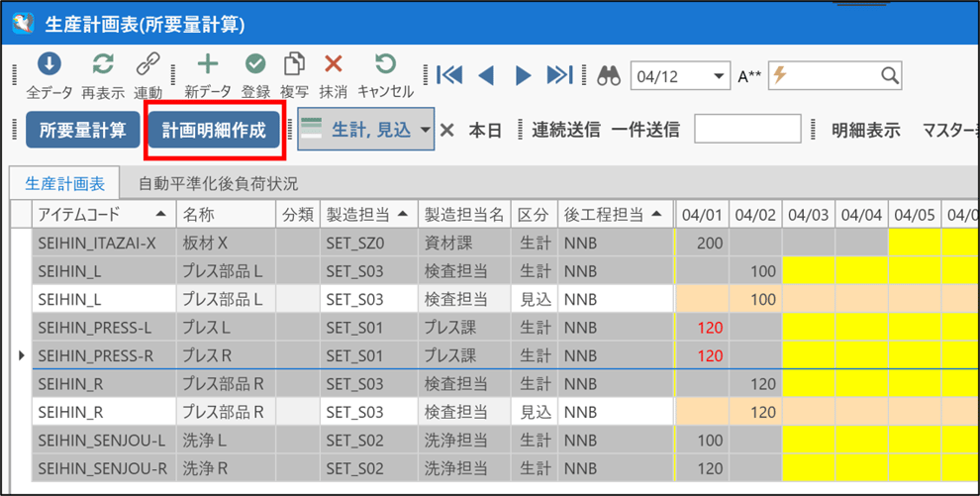Click the 登録 checkmark icon
This screenshot has width=980, height=496.
(255, 64)
